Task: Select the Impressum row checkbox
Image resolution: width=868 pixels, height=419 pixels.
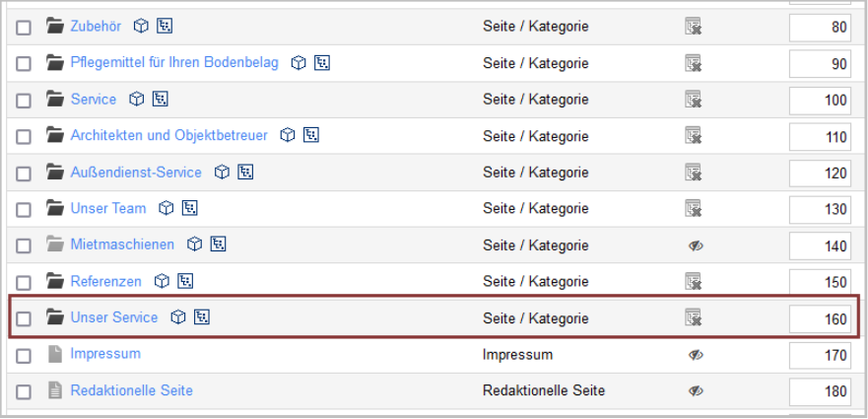Action: coord(24,355)
